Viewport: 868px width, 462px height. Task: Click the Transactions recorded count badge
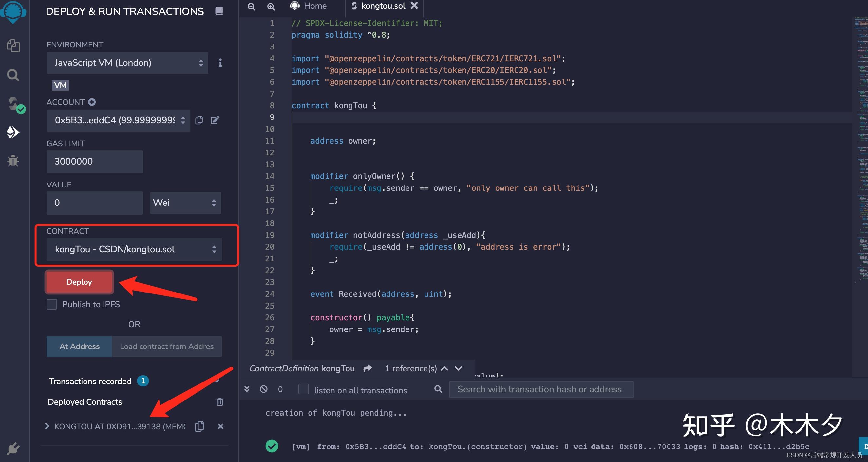pos(143,381)
